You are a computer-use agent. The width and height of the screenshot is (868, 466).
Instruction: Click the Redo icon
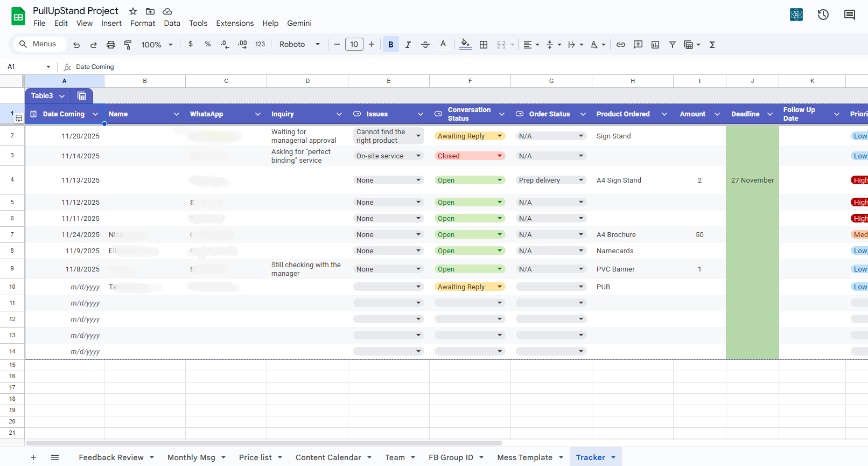tap(94, 45)
